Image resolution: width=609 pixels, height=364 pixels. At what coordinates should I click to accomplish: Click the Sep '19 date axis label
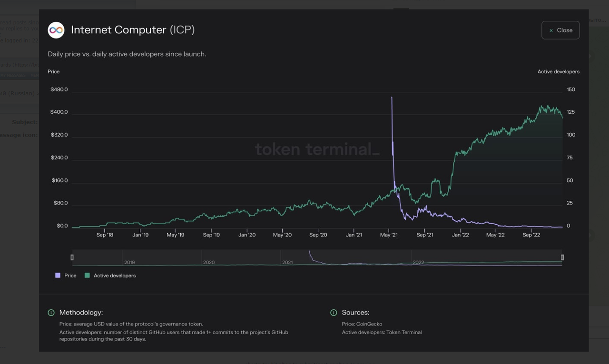pos(211,235)
